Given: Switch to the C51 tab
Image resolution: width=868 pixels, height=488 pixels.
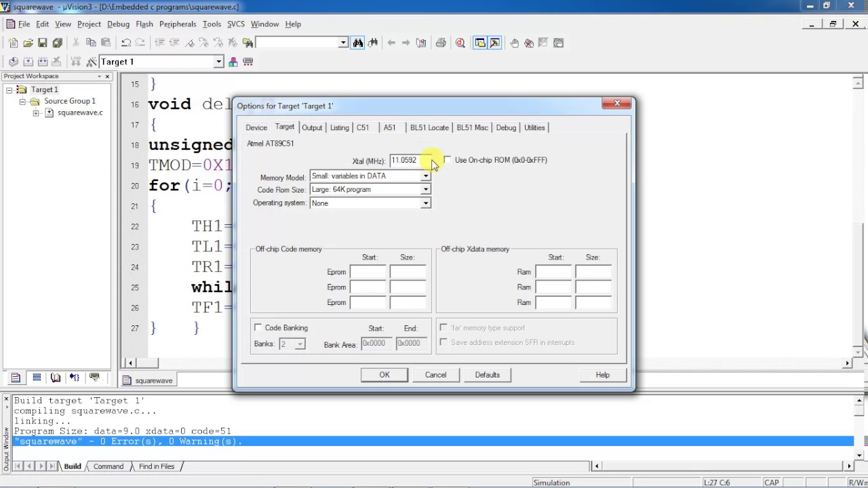Looking at the screenshot, I should click(363, 127).
